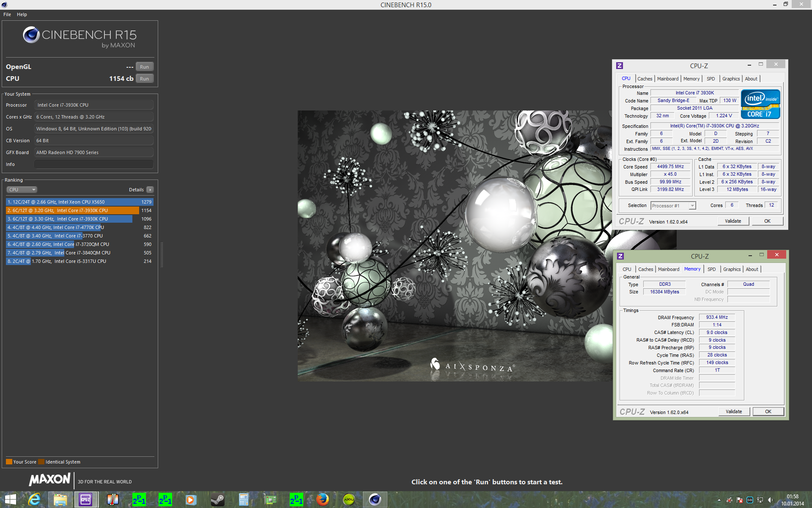
Task: Click OK in the upper CPU-Z window
Action: [767, 221]
